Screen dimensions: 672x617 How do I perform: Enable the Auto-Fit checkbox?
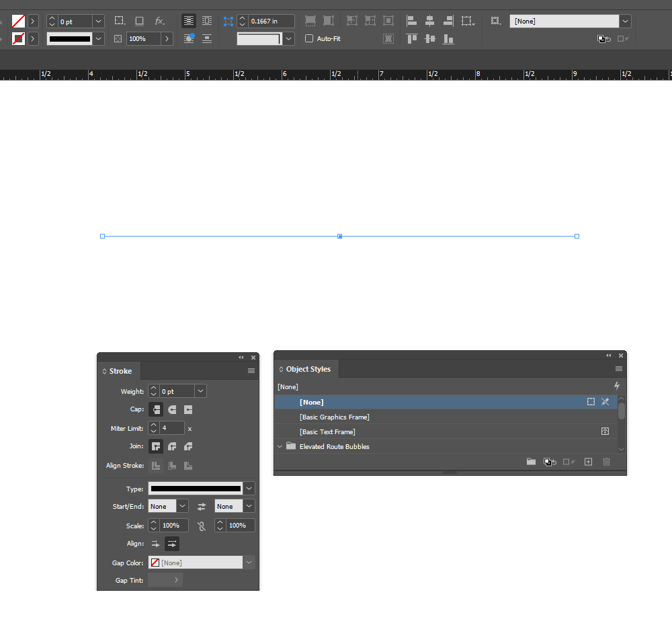click(309, 38)
